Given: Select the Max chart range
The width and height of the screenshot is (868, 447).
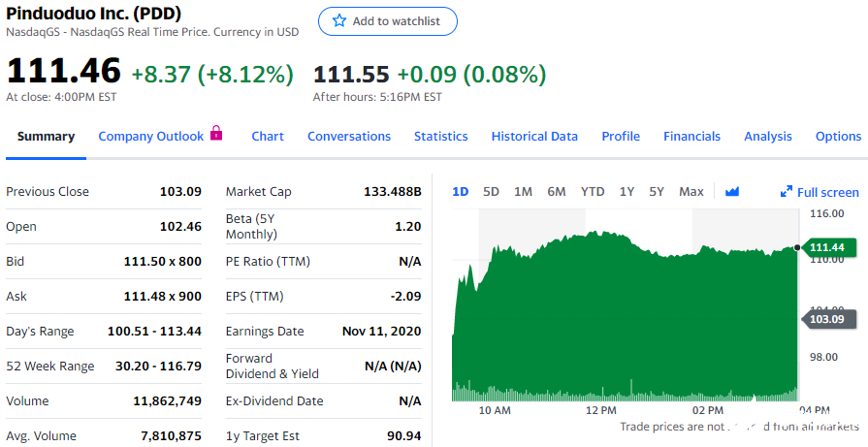Looking at the screenshot, I should point(691,191).
